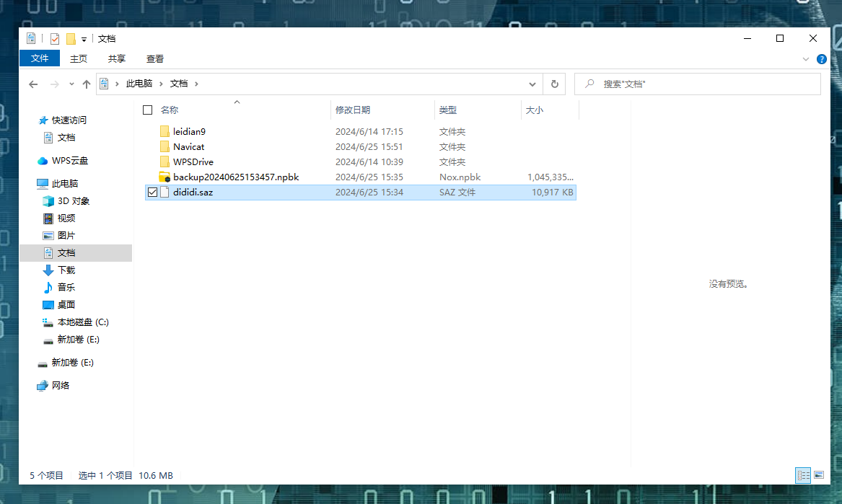Click the properties icon in title bar

[55, 39]
